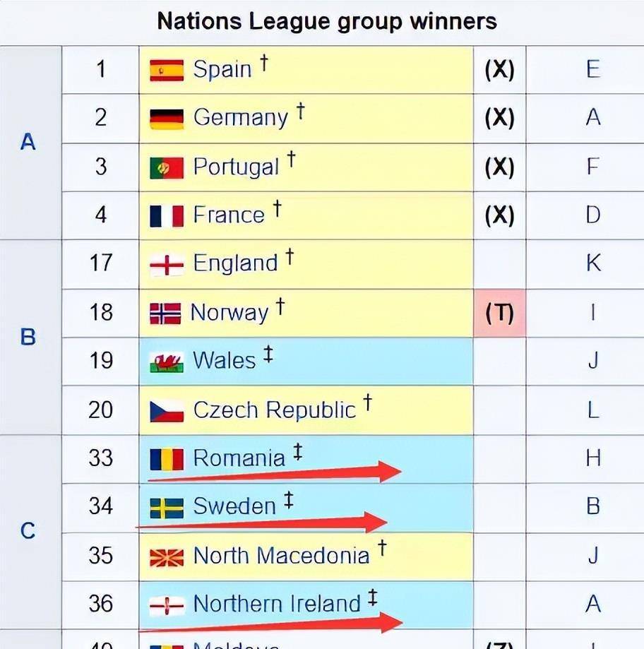Image resolution: width=644 pixels, height=649 pixels.
Task: Click the Czech Republic flag icon
Action: tap(167, 410)
